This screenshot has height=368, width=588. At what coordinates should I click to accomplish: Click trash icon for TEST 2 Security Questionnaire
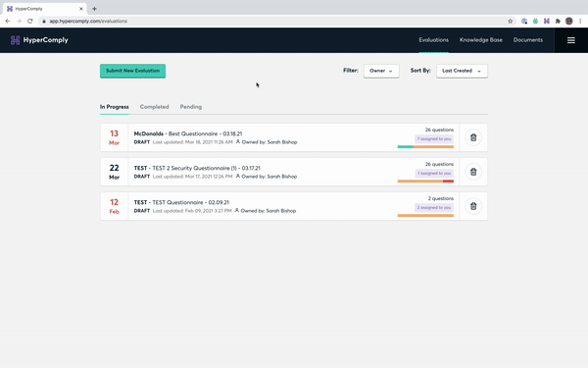pos(473,172)
